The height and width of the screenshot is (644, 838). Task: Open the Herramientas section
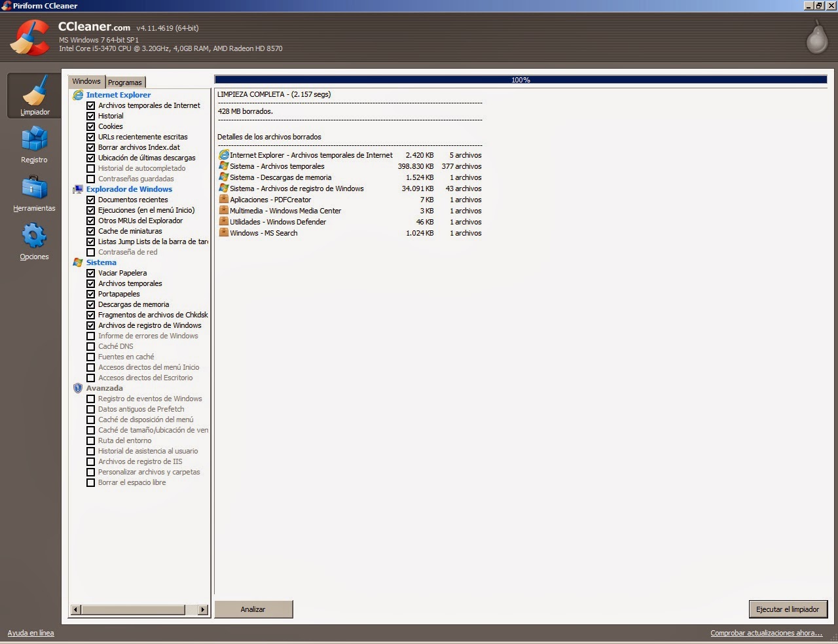34,192
